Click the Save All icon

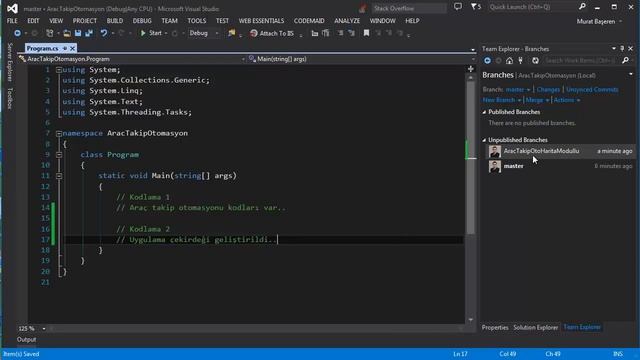point(89,33)
